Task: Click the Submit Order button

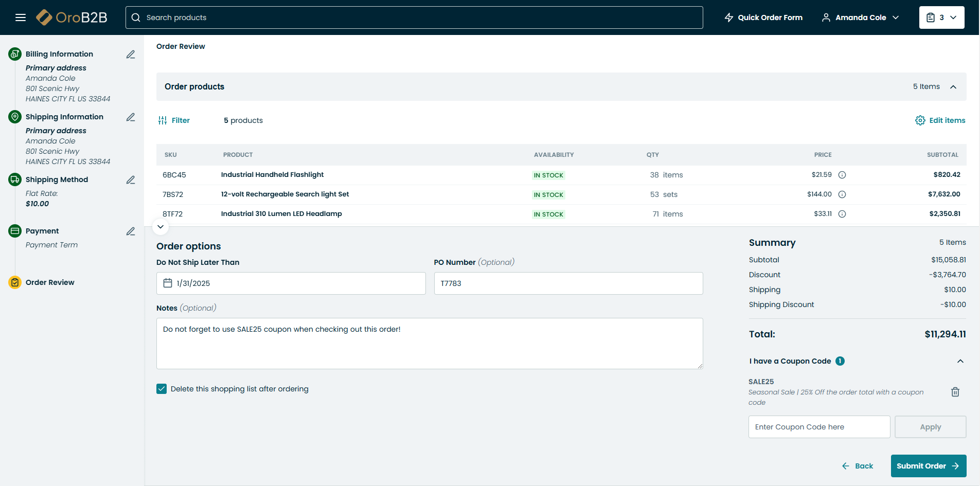Action: click(x=928, y=466)
